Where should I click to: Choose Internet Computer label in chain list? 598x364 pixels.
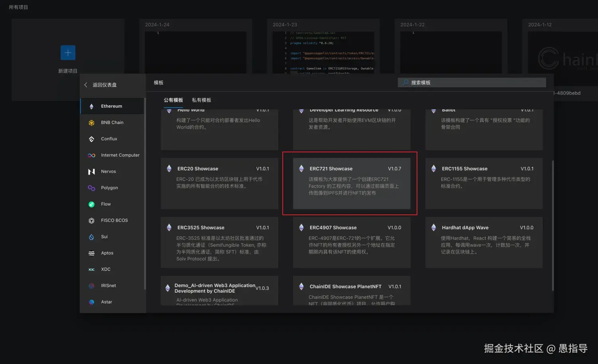120,155
